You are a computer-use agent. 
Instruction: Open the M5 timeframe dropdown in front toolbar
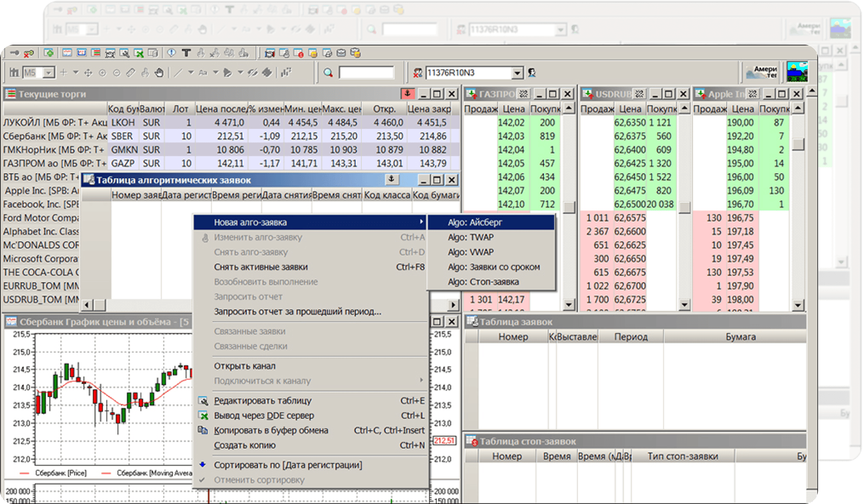48,73
